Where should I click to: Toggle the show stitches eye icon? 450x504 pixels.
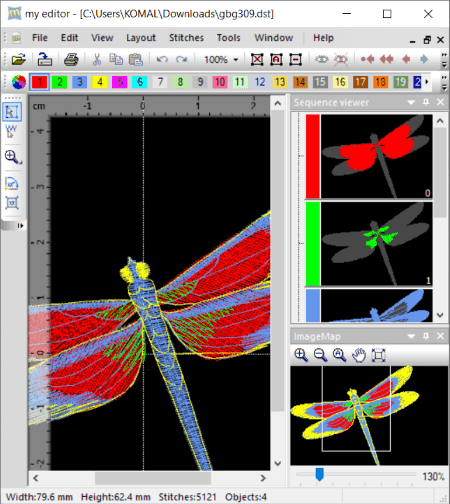click(321, 60)
